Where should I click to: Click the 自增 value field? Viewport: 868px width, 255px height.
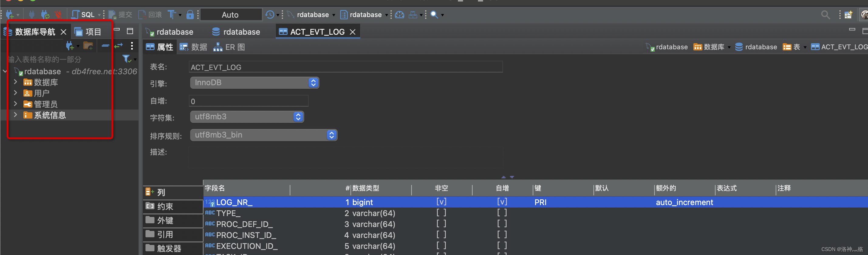pyautogui.click(x=249, y=101)
